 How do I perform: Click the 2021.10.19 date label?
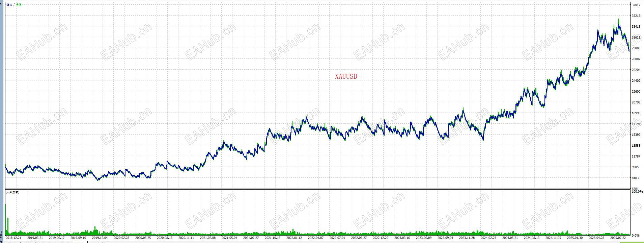pos(273,238)
